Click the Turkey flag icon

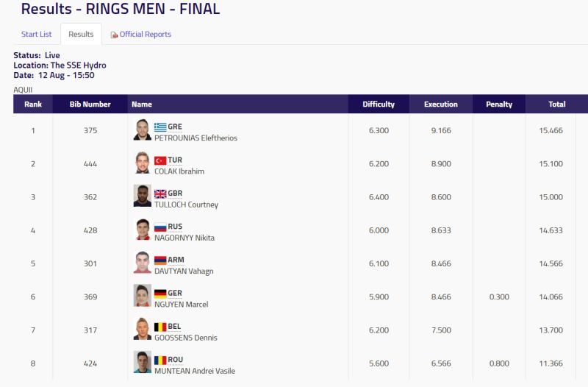[x=160, y=160]
